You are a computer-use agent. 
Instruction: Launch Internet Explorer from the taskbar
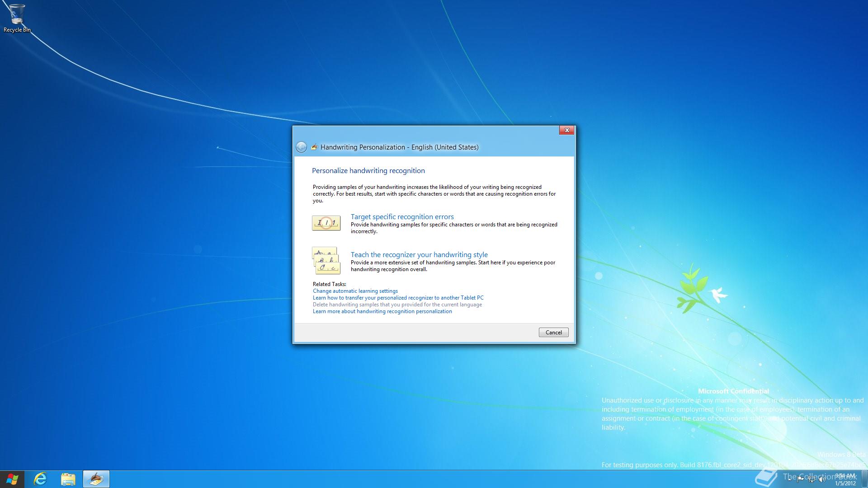point(40,479)
